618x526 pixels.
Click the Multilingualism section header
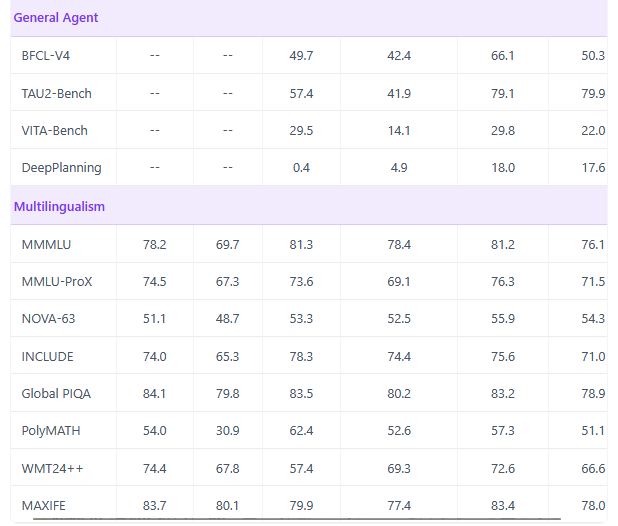59,206
